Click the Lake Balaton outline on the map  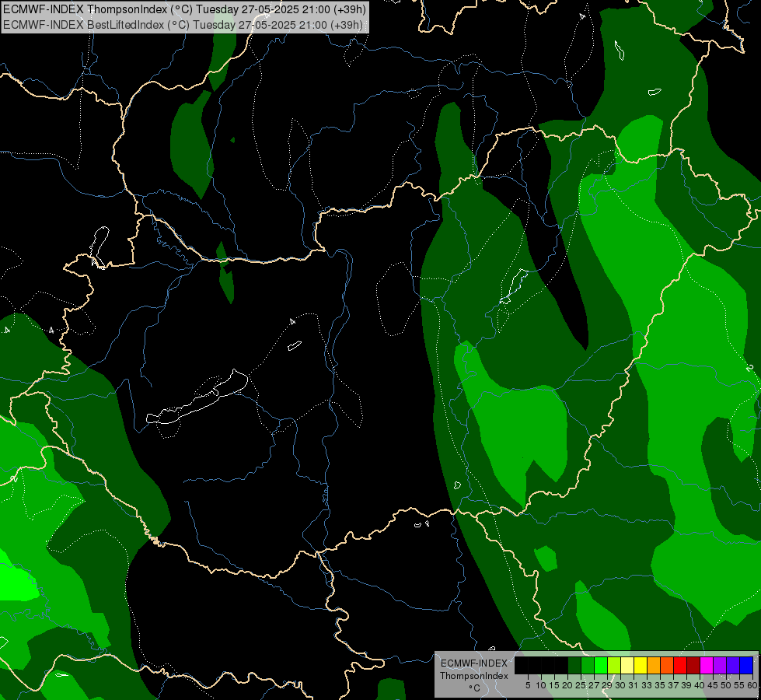(x=197, y=398)
